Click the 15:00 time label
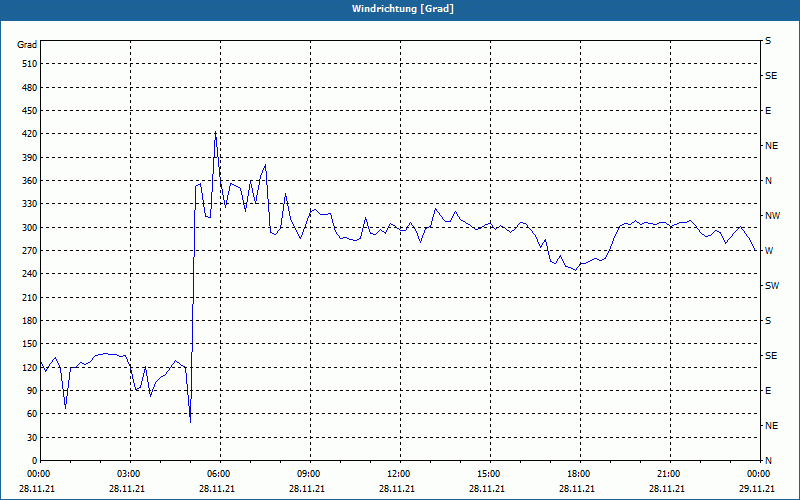Screen dimensions: 800x500 point(488,474)
